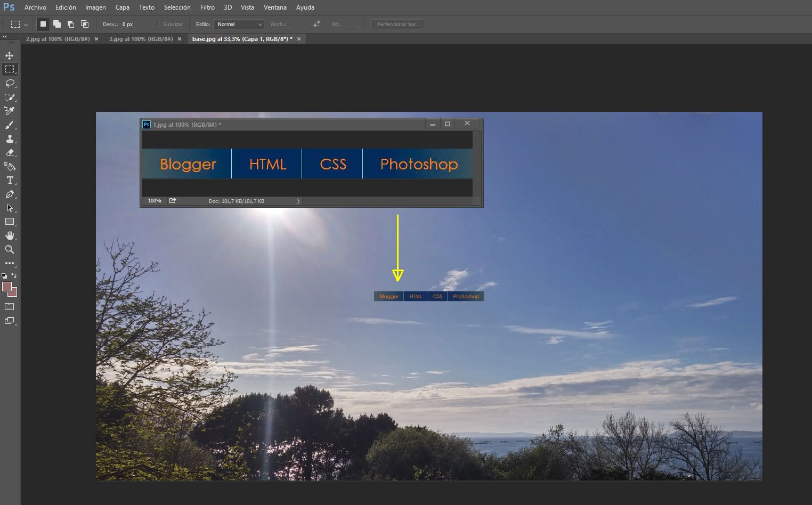Click the Photoshop logo in the menu bar
This screenshot has height=505, width=812.
click(9, 7)
